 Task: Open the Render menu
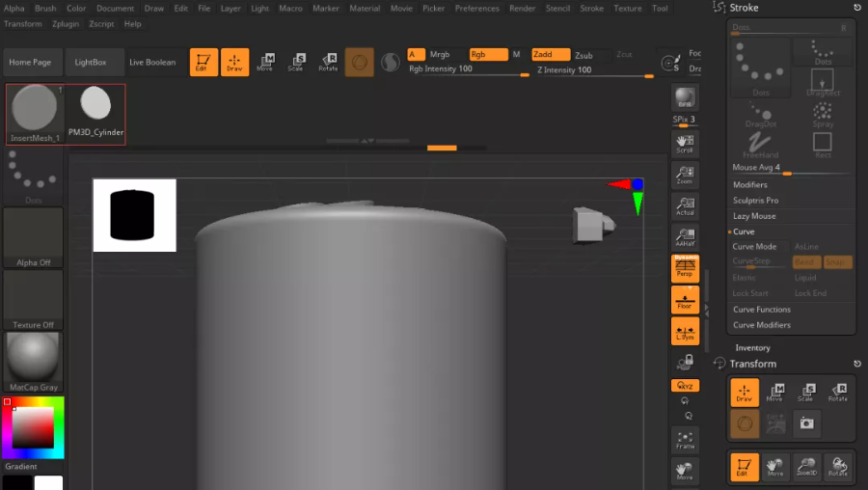(x=522, y=9)
